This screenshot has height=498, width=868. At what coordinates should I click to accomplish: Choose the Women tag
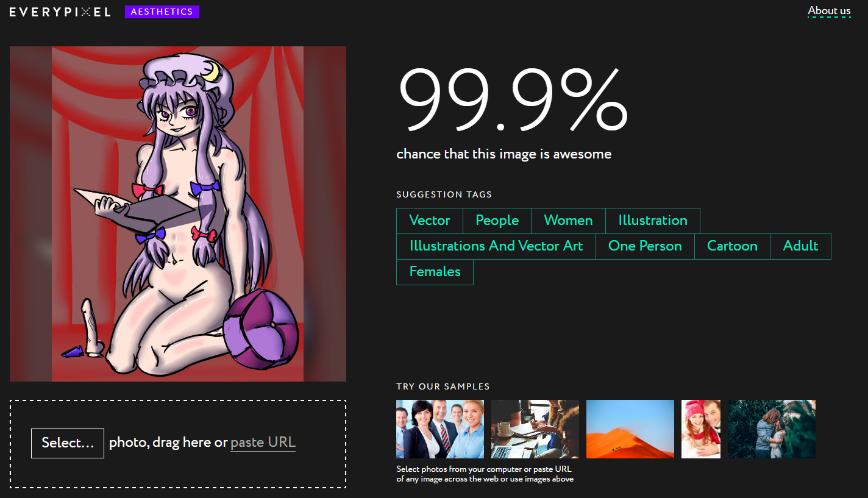(568, 221)
